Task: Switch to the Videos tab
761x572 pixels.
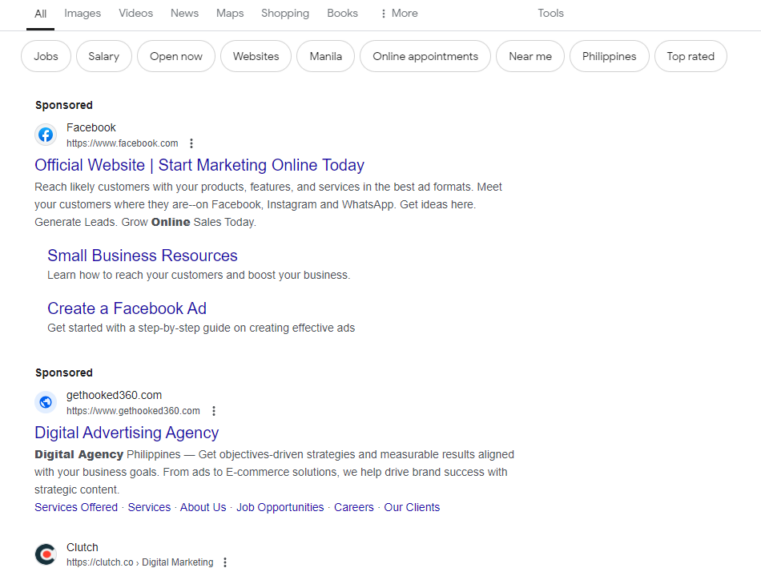Action: [x=136, y=13]
